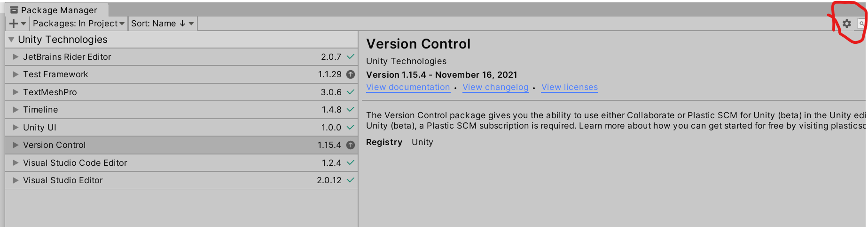The image size is (868, 227).
Task: Open the Package Manager settings gear
Action: pyautogui.click(x=846, y=24)
